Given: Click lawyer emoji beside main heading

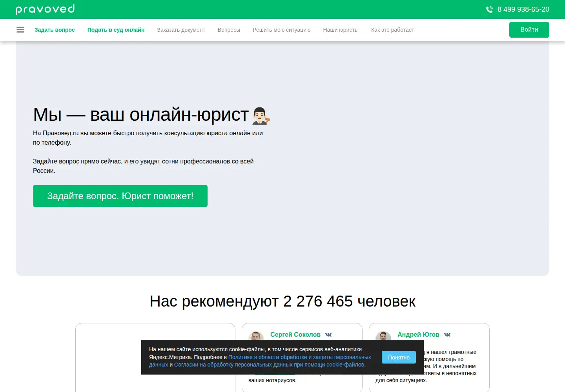Looking at the screenshot, I should pyautogui.click(x=261, y=116).
